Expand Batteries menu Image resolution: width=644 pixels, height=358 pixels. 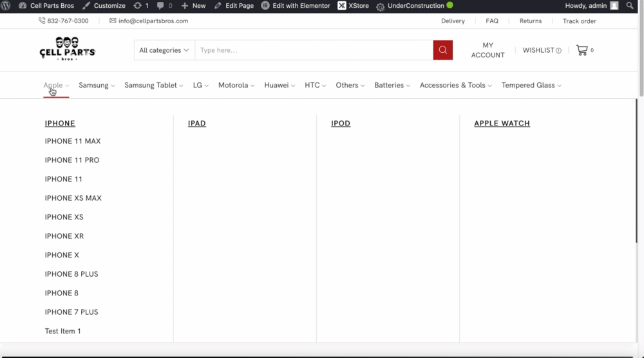click(x=392, y=86)
